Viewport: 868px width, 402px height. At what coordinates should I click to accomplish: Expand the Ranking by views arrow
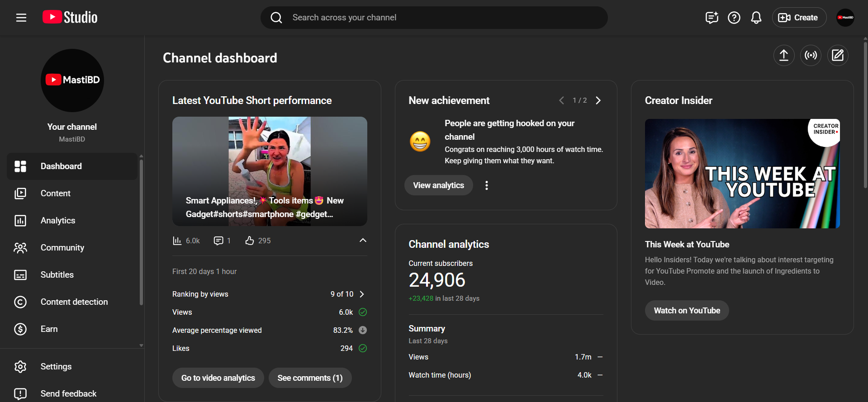pyautogui.click(x=362, y=294)
